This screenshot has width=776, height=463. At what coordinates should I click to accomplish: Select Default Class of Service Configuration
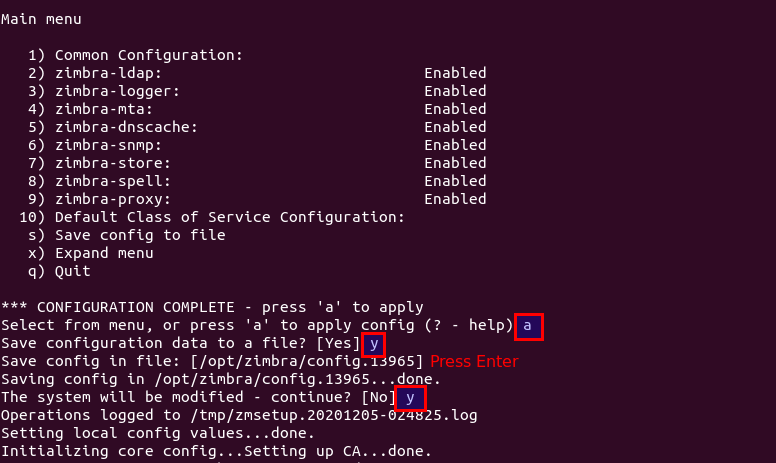click(x=229, y=217)
